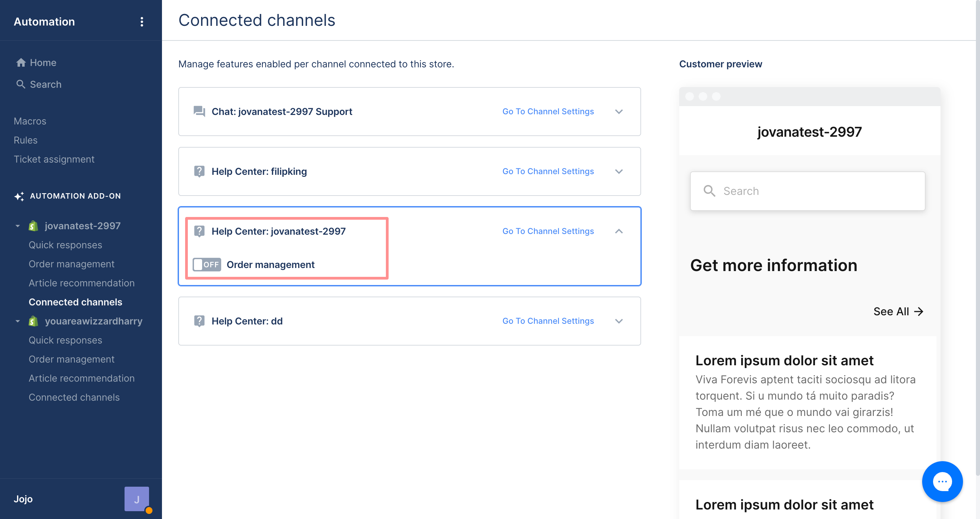
Task: Collapse the Help Center: jovanatest-2997 card
Action: [619, 231]
